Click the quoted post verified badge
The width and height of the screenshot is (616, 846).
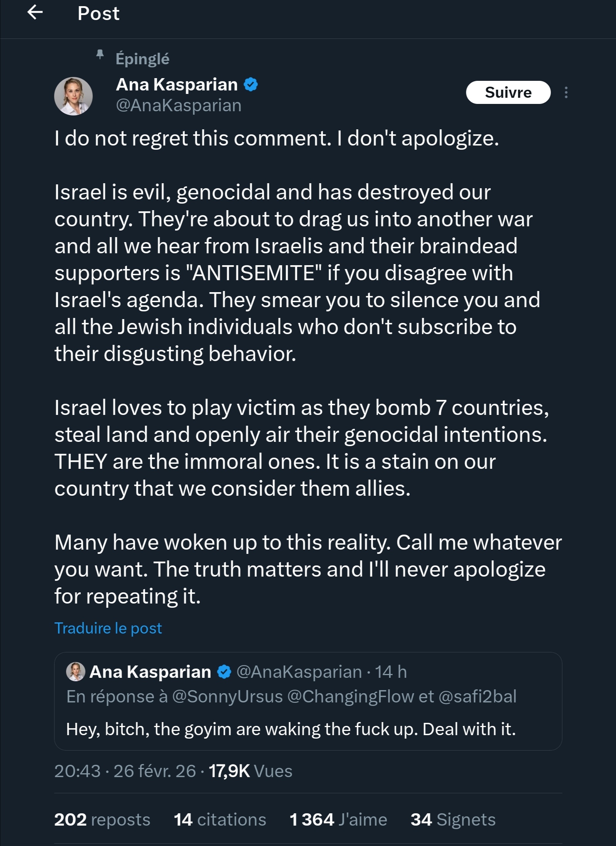224,672
